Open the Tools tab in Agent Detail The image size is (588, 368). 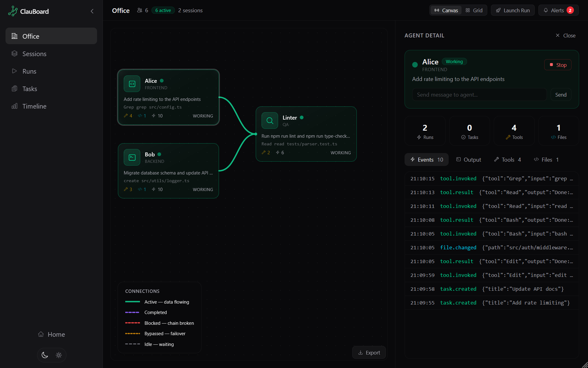click(507, 159)
